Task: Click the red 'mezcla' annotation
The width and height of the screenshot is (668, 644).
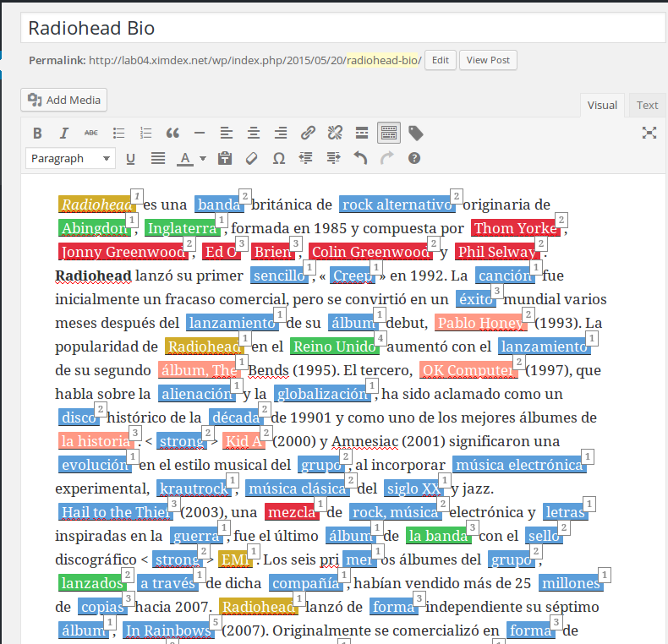Action: [x=292, y=512]
